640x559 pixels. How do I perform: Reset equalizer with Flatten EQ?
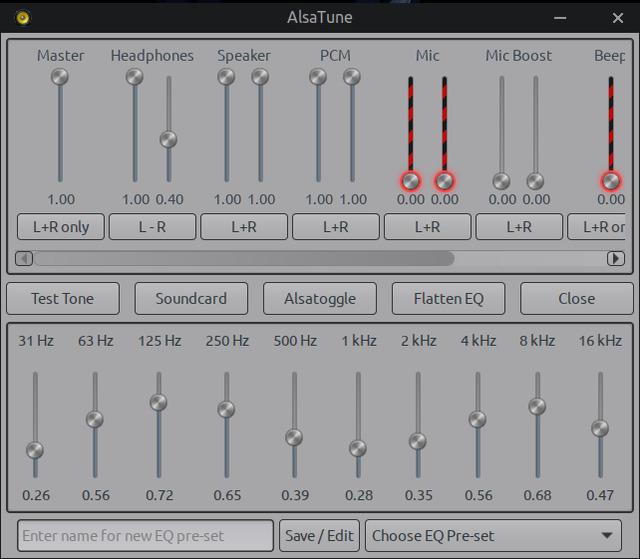[x=447, y=298]
